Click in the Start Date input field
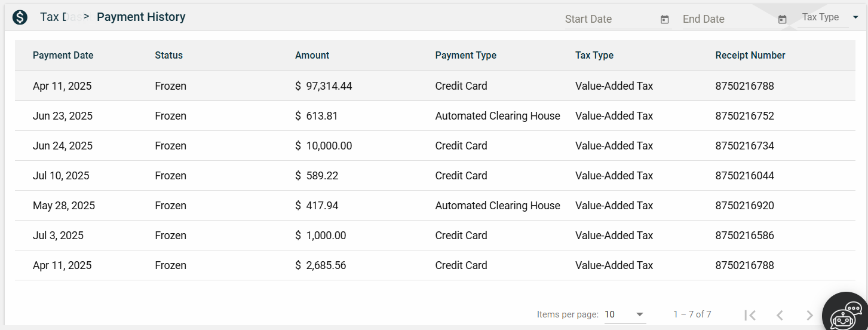The height and width of the screenshot is (330, 868). point(609,19)
